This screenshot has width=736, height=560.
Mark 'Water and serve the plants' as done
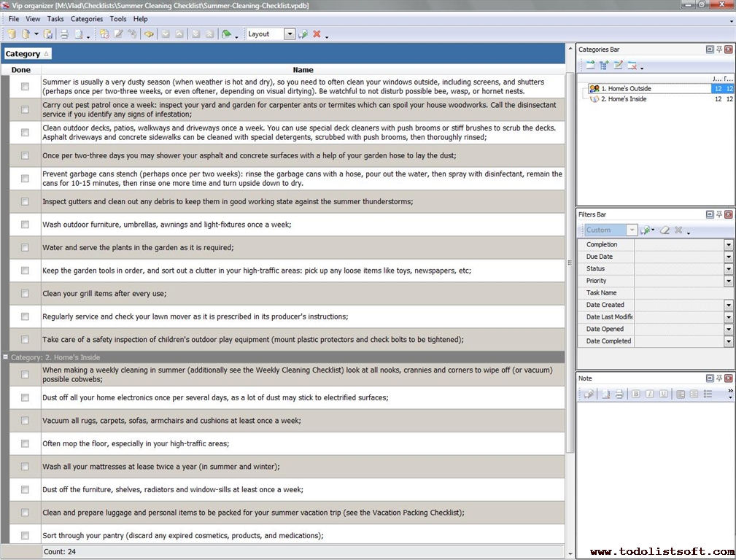[25, 247]
